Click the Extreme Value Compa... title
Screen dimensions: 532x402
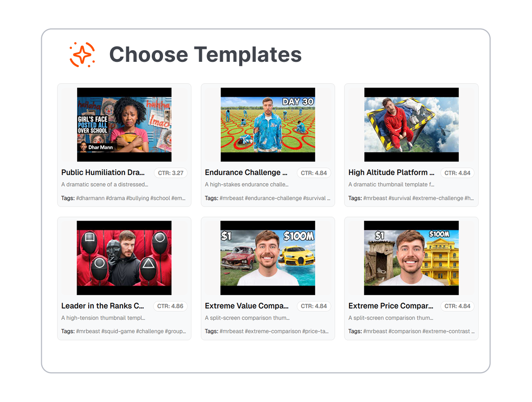[247, 306]
